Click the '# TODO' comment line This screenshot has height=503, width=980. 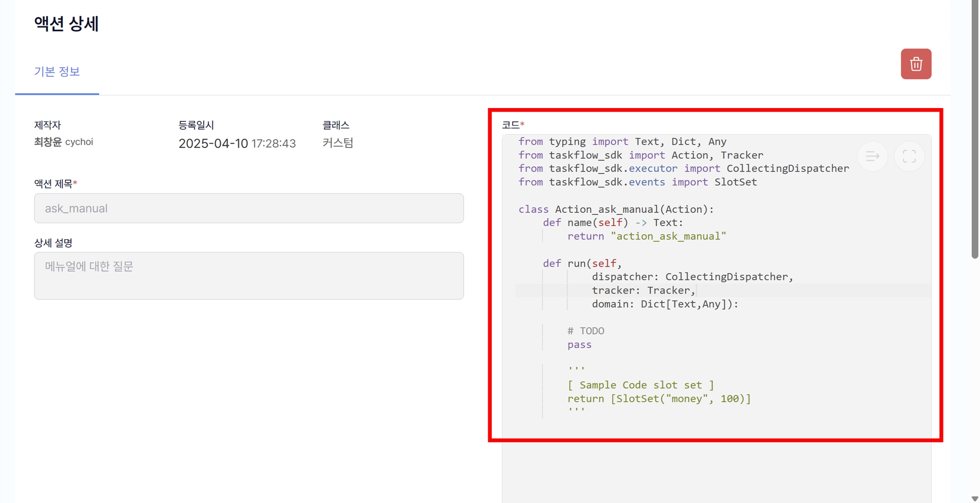pyautogui.click(x=586, y=331)
